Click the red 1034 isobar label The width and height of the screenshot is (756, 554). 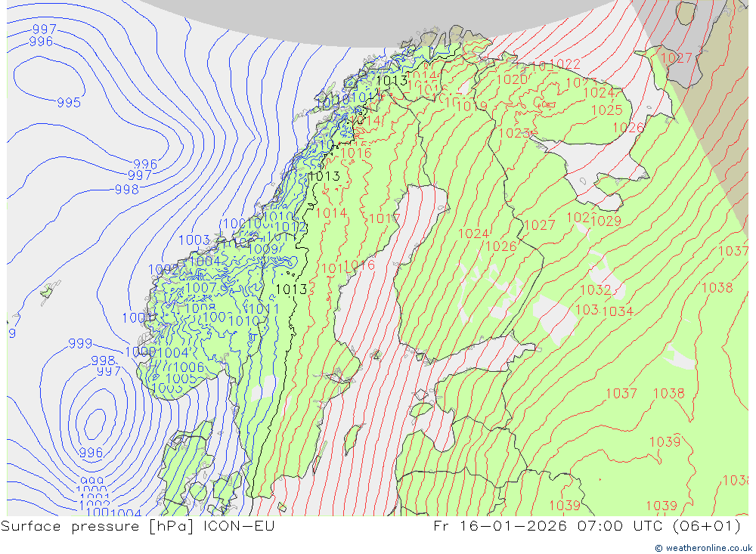(618, 311)
